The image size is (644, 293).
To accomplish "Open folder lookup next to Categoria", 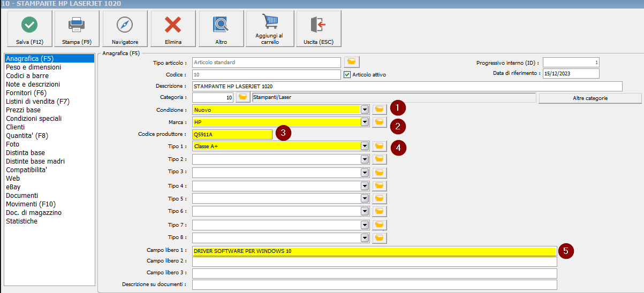I will (x=243, y=97).
